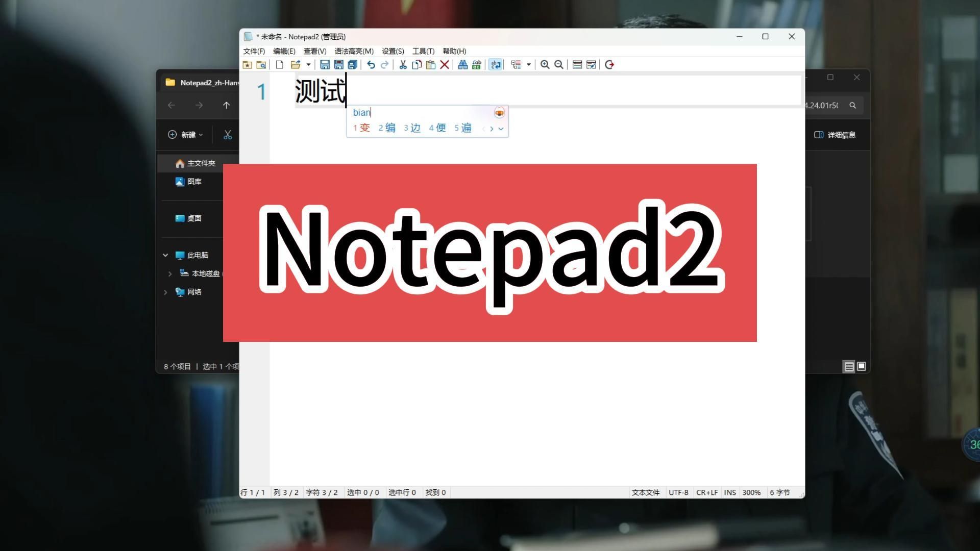Expand the 网络 node in the sidebar
This screenshot has width=980, height=551.
(165, 292)
